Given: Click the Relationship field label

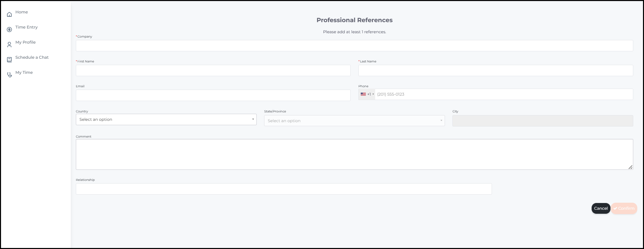Looking at the screenshot, I should point(85,180).
